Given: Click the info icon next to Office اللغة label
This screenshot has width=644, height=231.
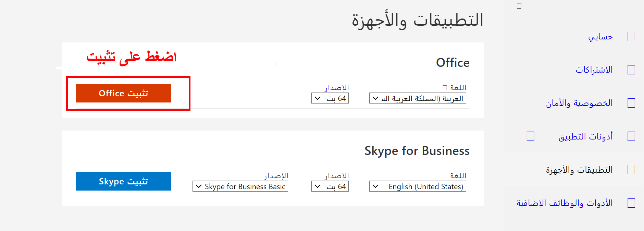Looking at the screenshot, I should [x=445, y=88].
